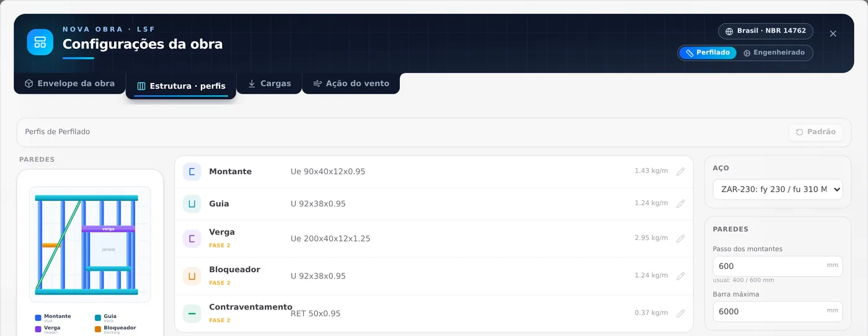Click the orange Bloqueador legend swatch
This screenshot has width=868, height=336.
(98, 329)
